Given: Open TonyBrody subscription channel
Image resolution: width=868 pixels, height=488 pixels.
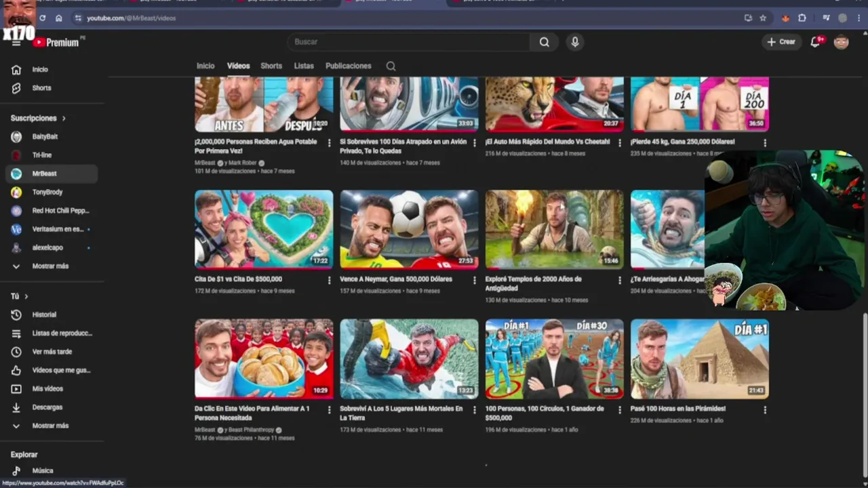Looking at the screenshot, I should click(52, 192).
